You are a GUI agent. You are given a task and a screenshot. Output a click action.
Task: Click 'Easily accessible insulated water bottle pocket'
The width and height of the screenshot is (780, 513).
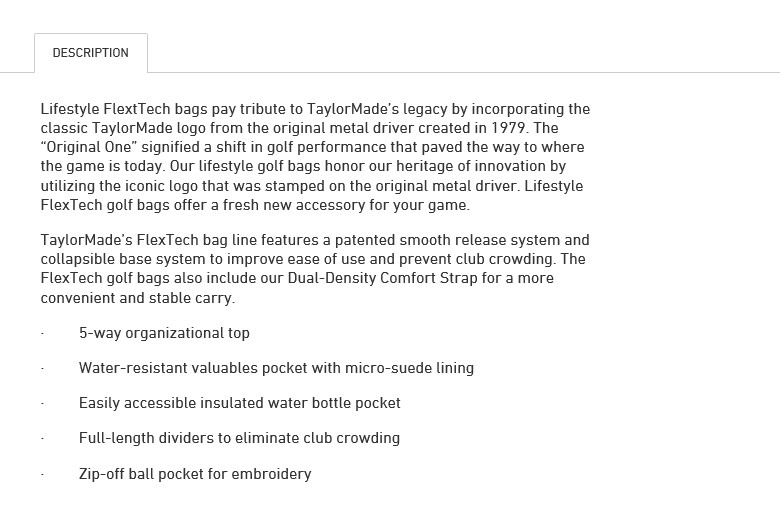pyautogui.click(x=240, y=403)
